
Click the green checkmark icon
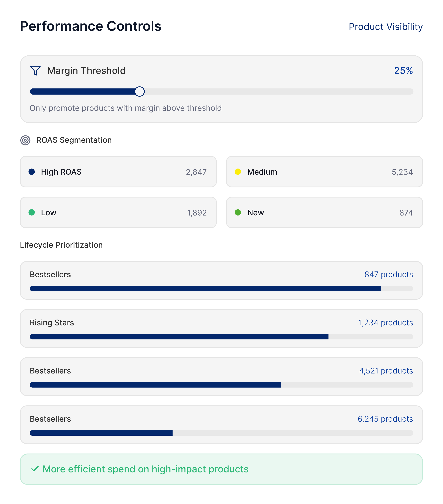[35, 469]
